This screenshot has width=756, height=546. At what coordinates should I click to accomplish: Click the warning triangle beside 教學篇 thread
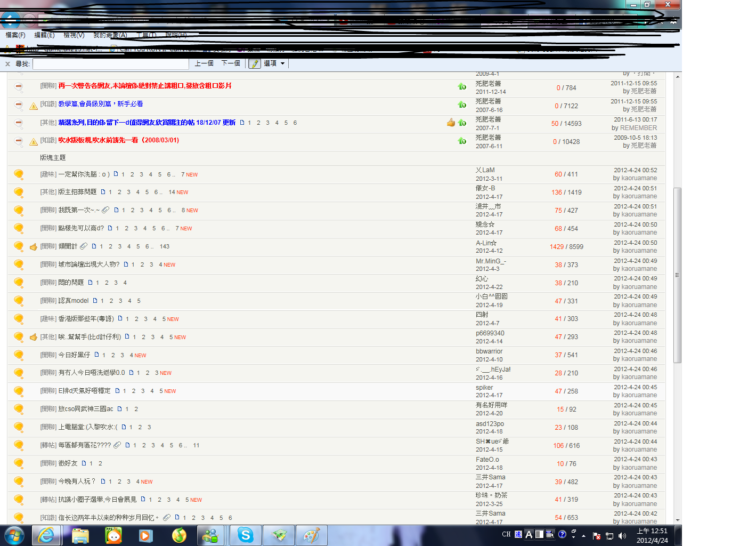[x=33, y=106]
